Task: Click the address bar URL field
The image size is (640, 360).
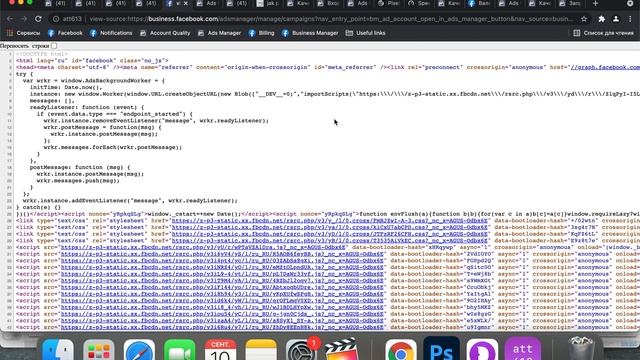Action: 318,19
